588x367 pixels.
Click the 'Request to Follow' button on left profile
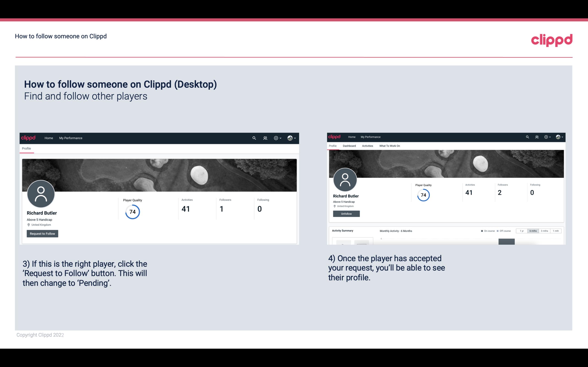42,233
